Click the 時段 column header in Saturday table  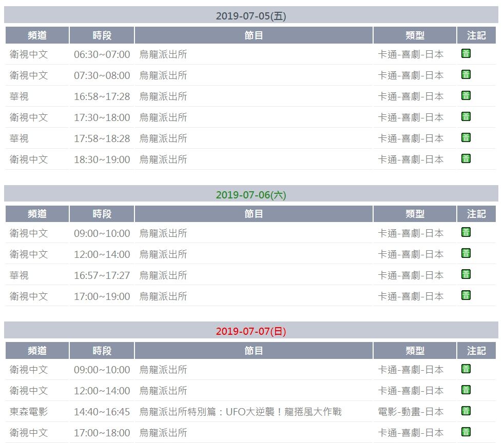(x=102, y=214)
